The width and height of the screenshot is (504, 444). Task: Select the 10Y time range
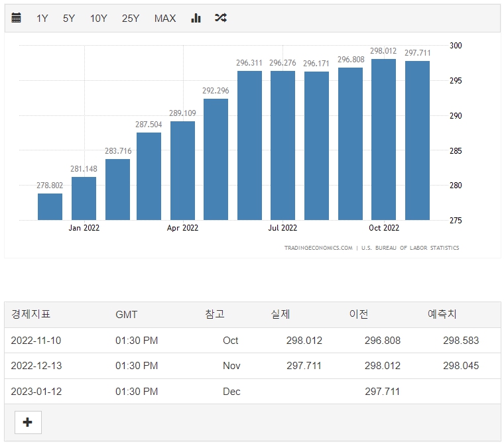98,19
